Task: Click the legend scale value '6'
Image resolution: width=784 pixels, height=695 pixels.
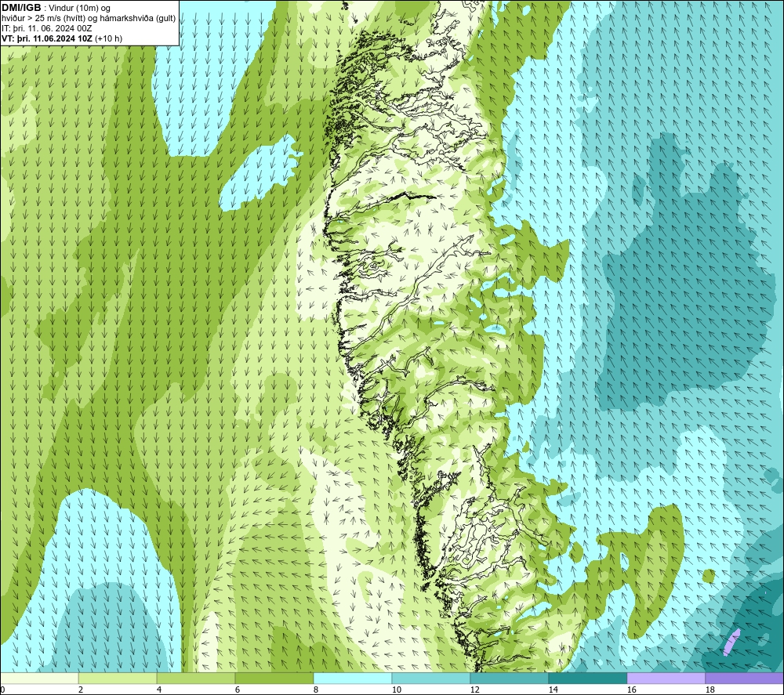Action: 238,690
